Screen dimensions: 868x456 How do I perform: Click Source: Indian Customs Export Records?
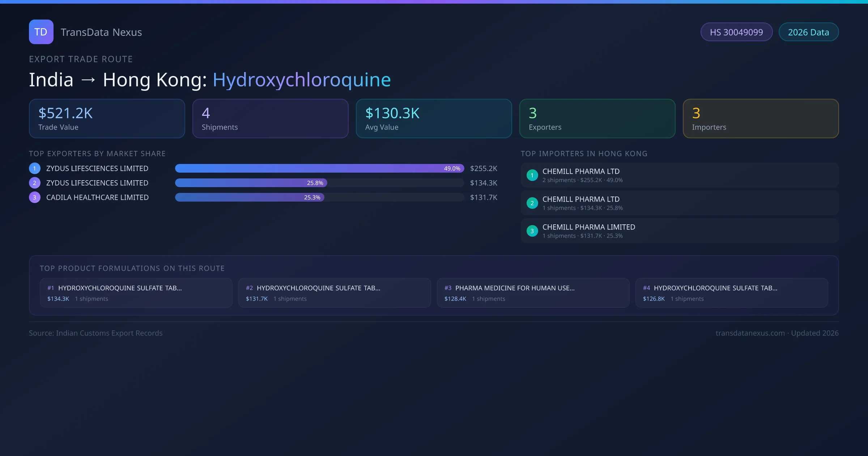point(95,333)
